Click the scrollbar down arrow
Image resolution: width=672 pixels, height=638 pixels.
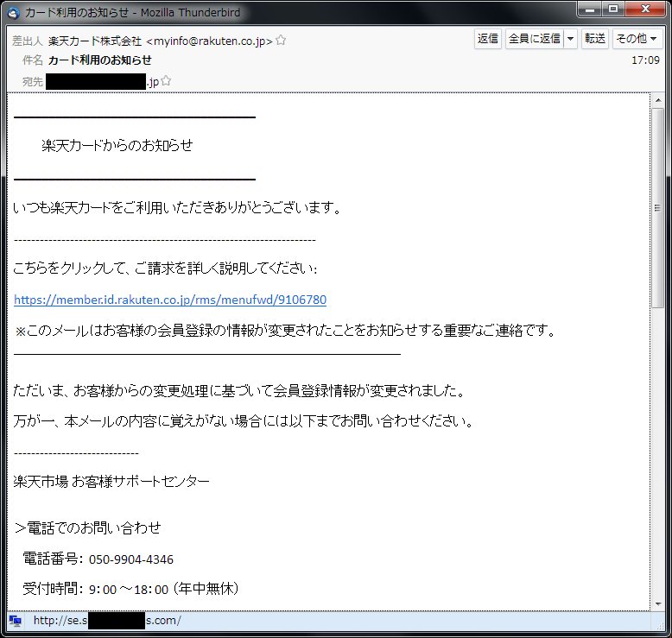[x=658, y=604]
